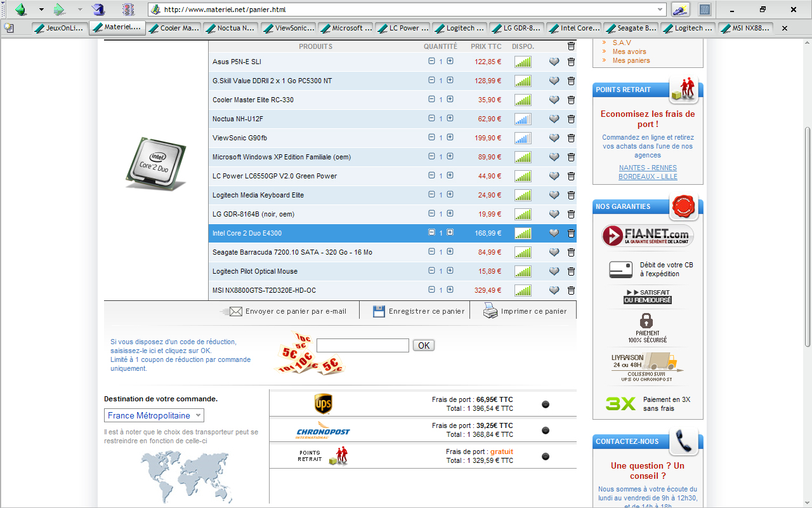Click the green back navigation arrow
Viewport: 812px width, 508px height.
click(22, 10)
